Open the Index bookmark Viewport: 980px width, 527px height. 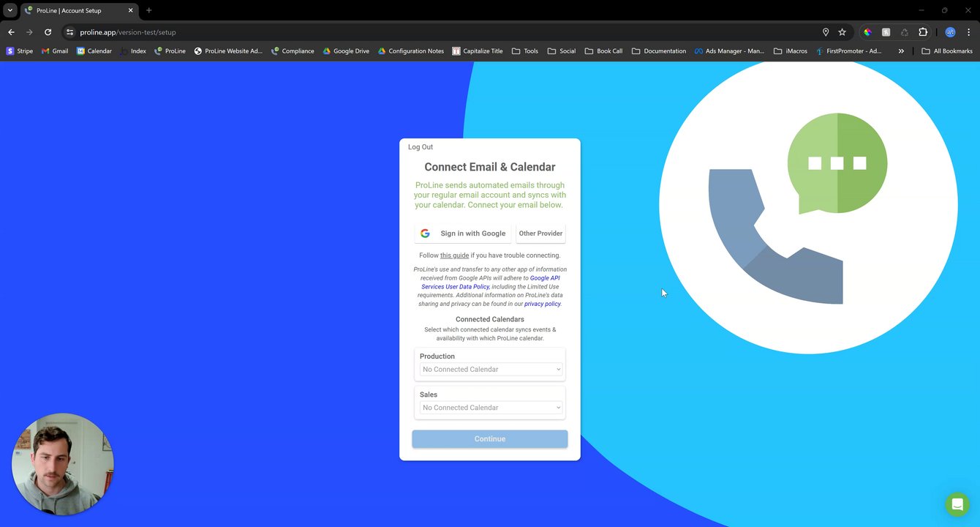coord(133,51)
